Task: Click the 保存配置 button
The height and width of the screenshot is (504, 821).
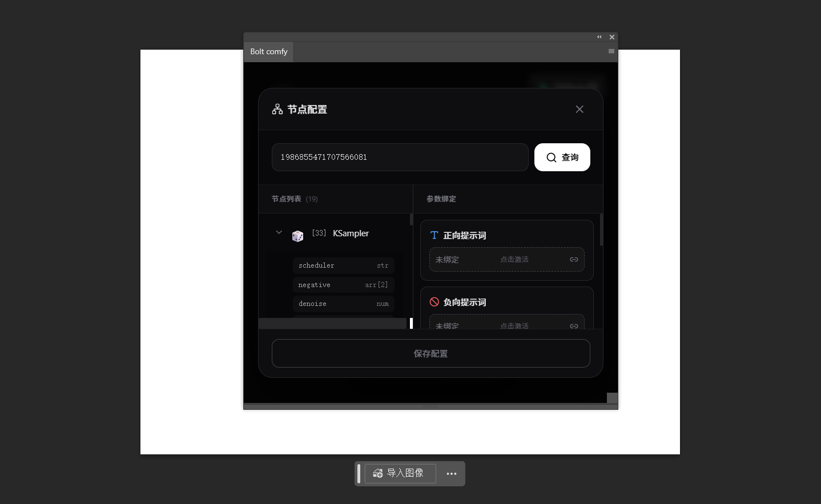Action: click(430, 353)
